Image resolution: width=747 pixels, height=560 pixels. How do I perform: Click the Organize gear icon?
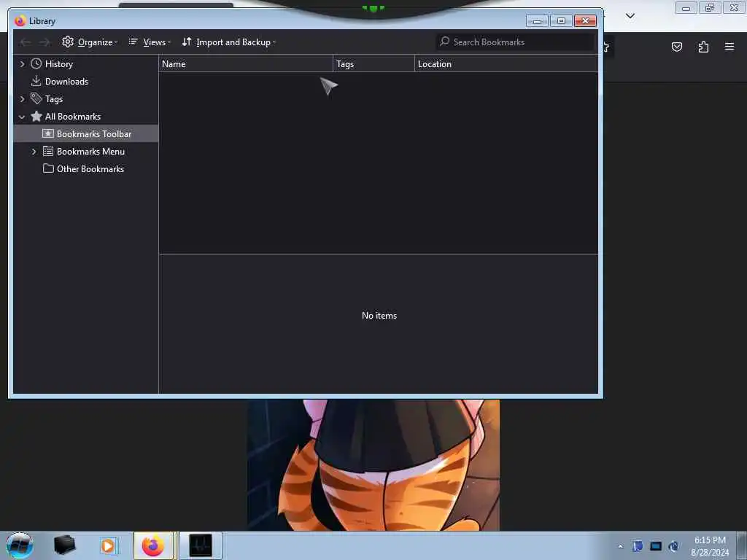[68, 42]
